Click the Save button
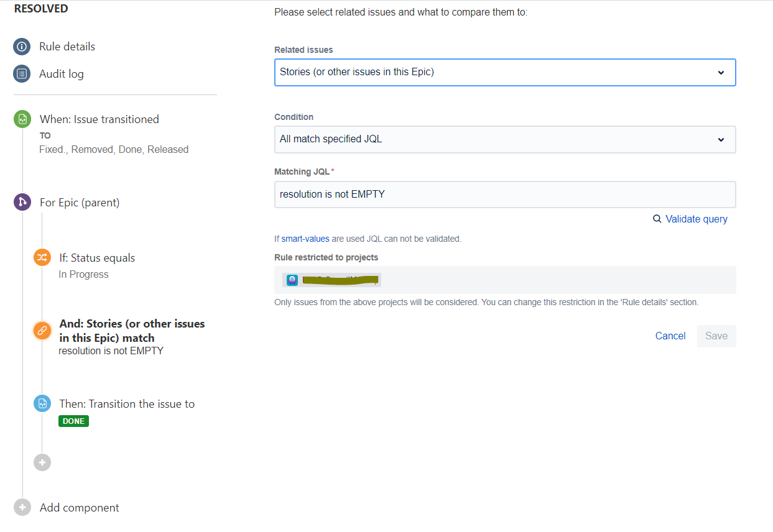This screenshot has width=773, height=532. click(x=716, y=336)
